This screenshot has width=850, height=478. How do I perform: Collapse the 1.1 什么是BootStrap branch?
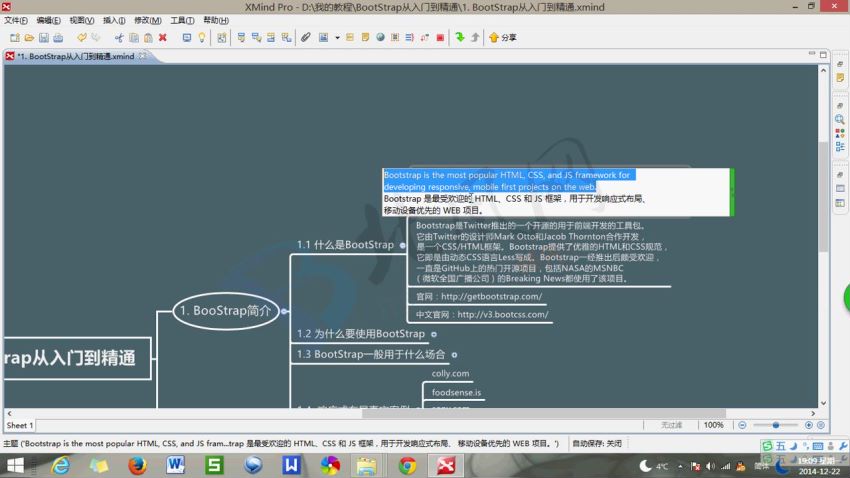tap(402, 246)
